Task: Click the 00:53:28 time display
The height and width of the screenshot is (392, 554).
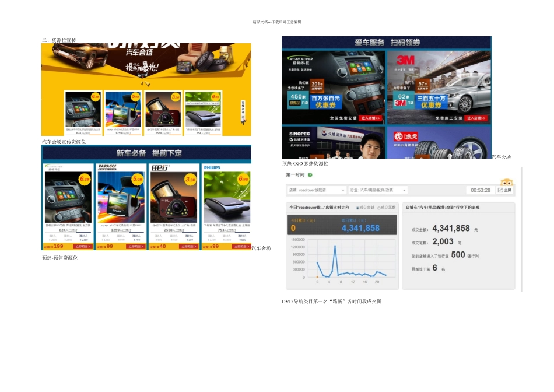Action: click(x=480, y=190)
